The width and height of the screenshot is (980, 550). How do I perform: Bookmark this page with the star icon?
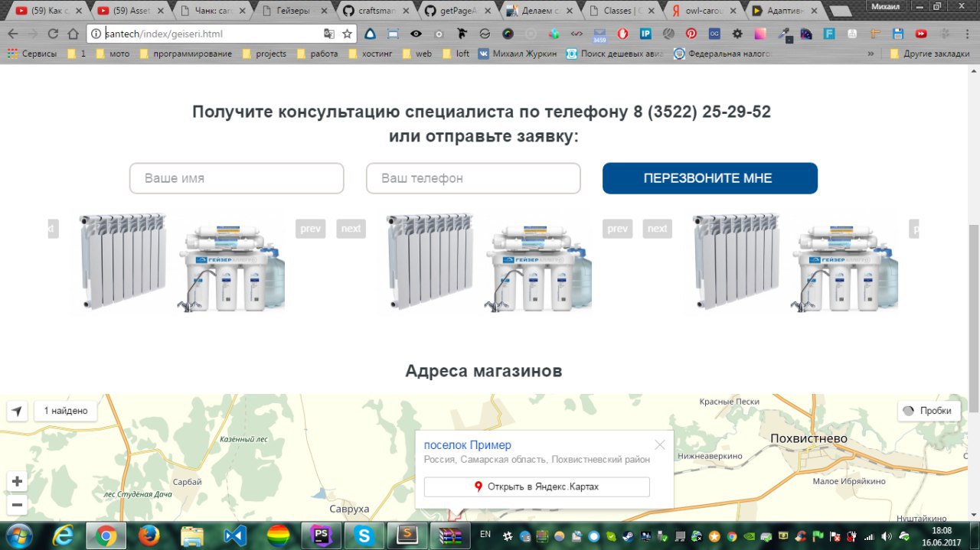point(347,34)
